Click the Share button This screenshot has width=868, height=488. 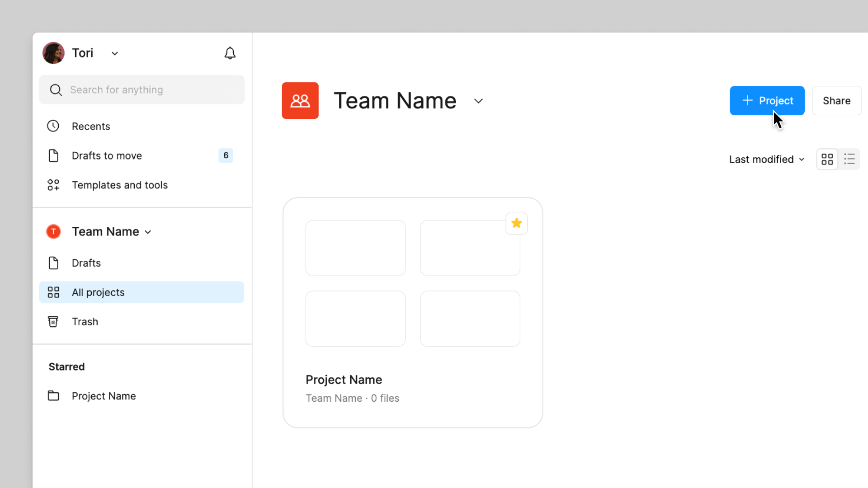click(x=836, y=100)
